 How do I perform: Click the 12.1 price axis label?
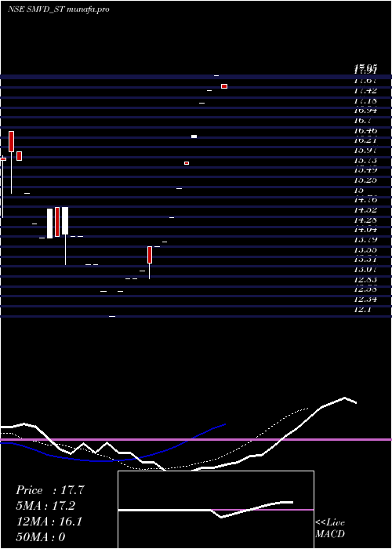(362, 309)
